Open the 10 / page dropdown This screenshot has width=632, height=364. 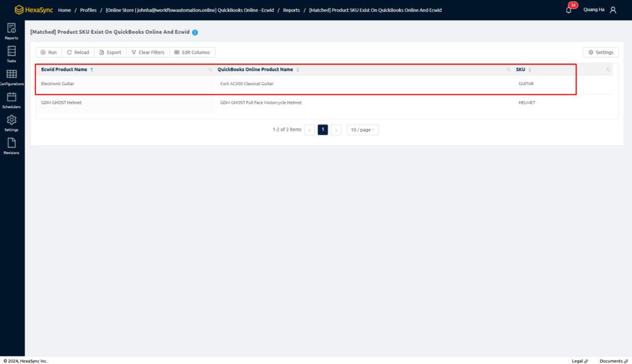tap(363, 130)
